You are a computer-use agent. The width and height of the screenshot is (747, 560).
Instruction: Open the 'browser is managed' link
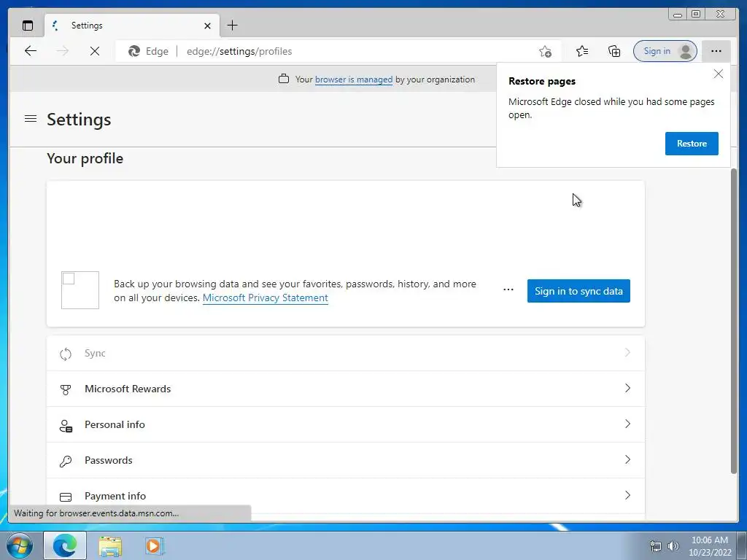(x=354, y=79)
